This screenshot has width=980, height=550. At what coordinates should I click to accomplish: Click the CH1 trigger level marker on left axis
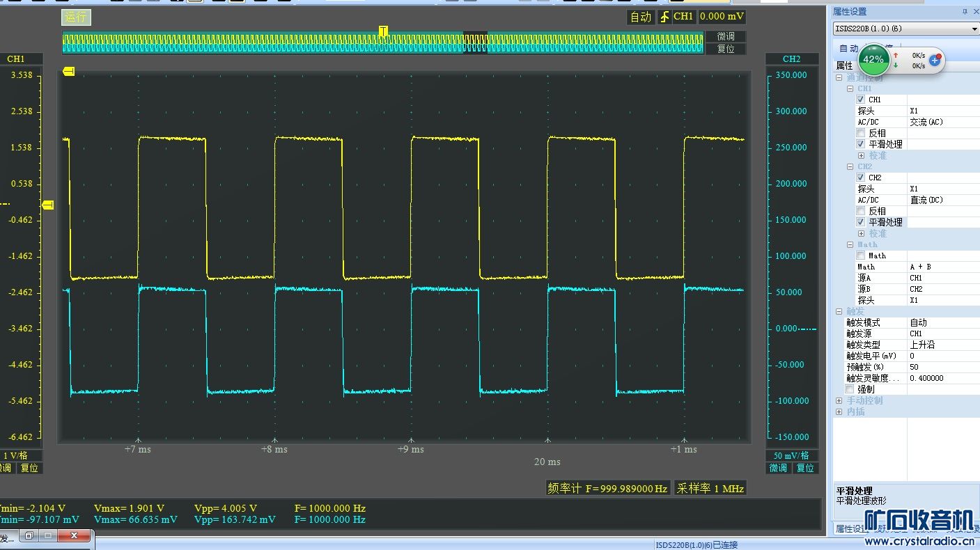[x=48, y=205]
